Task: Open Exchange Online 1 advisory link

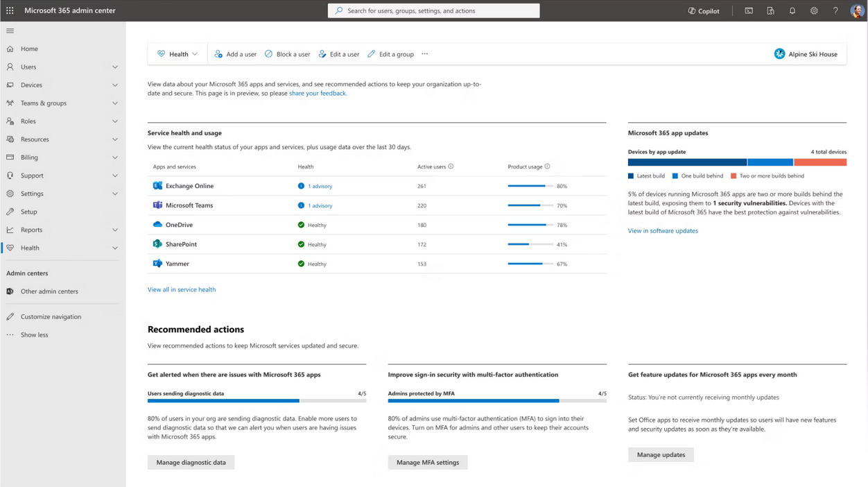Action: click(320, 186)
